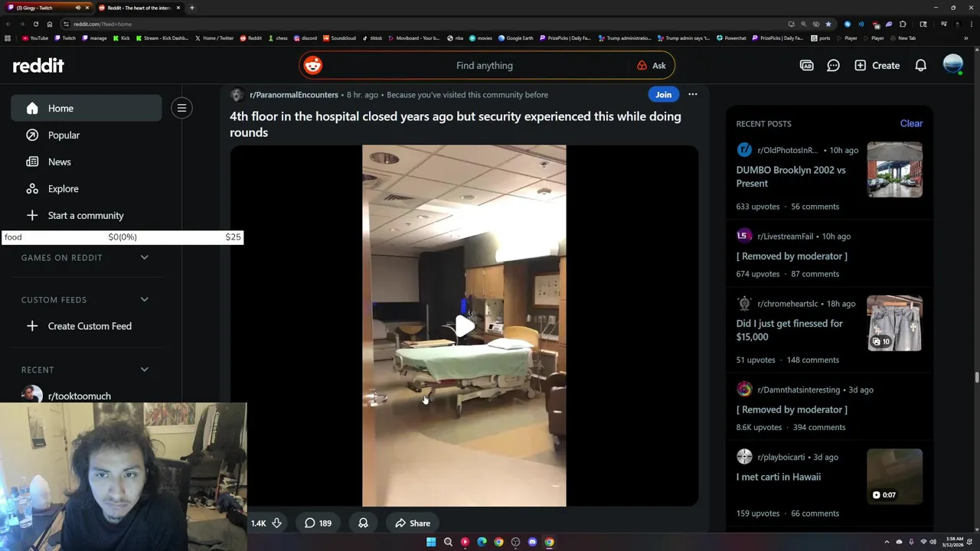Open the post's three-dot options menu
The image size is (980, 551).
pos(692,95)
